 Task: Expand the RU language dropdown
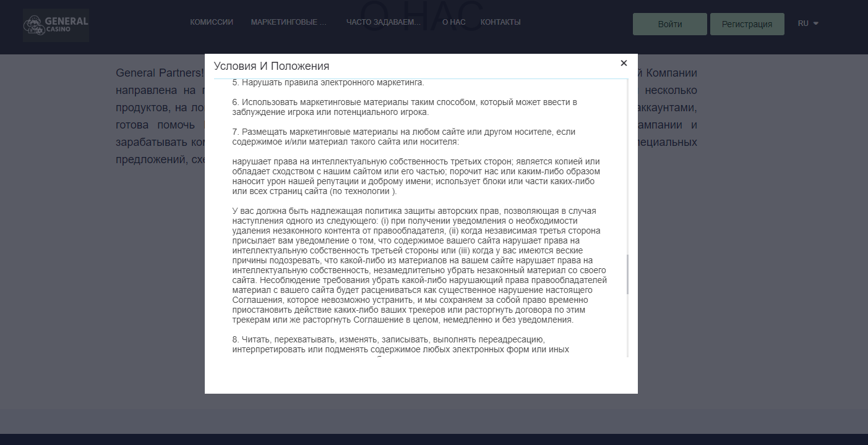[808, 23]
